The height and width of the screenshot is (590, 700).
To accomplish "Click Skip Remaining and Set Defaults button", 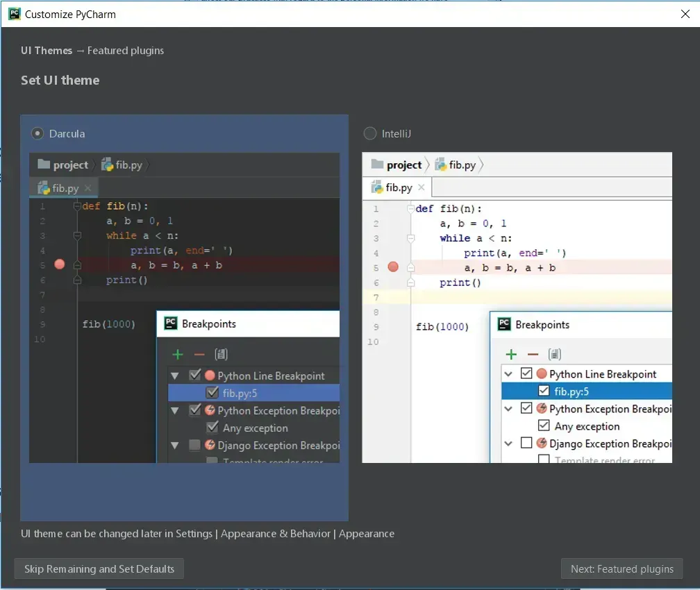I will click(99, 568).
